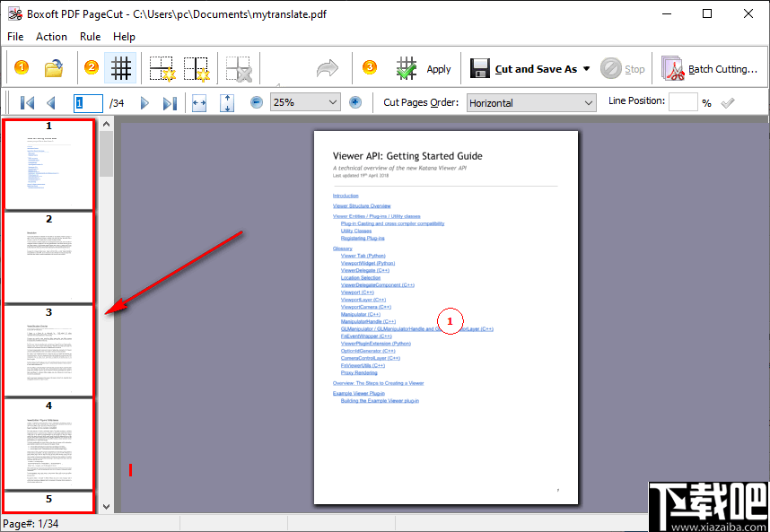Open the zoom percentage dropdown
Viewport: 770px width, 532px height.
point(331,102)
